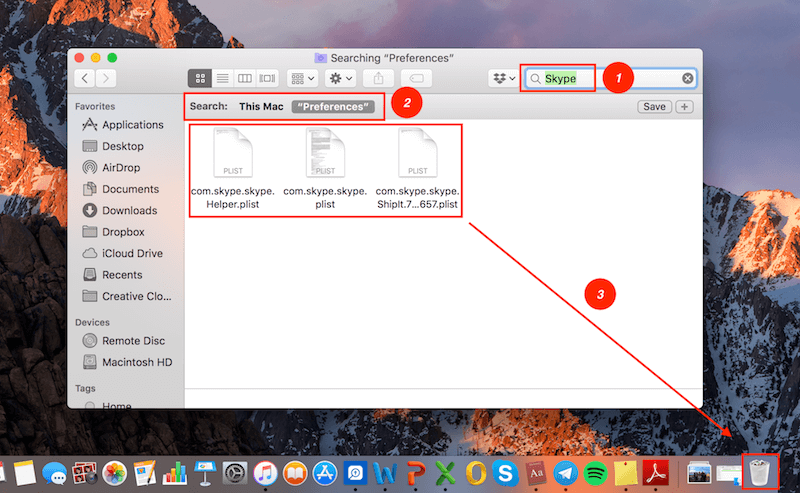Click the Share toolbar button
This screenshot has width=800, height=493.
(x=378, y=78)
